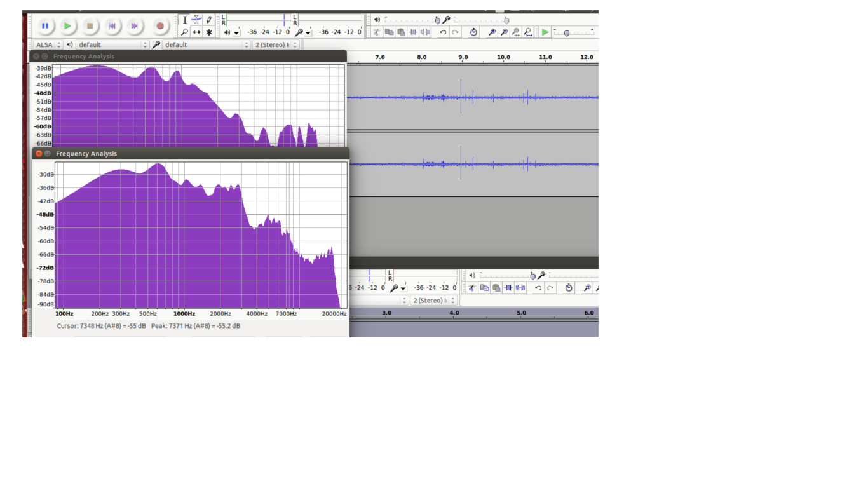
Task: Click Trim audio icon in lower window
Action: point(508,288)
